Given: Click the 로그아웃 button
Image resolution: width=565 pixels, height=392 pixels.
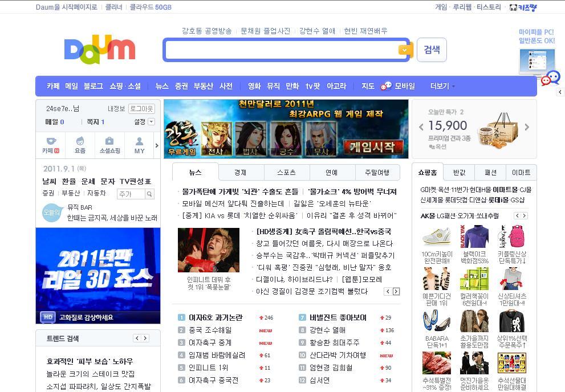Looking at the screenshot, I should coord(141,109).
